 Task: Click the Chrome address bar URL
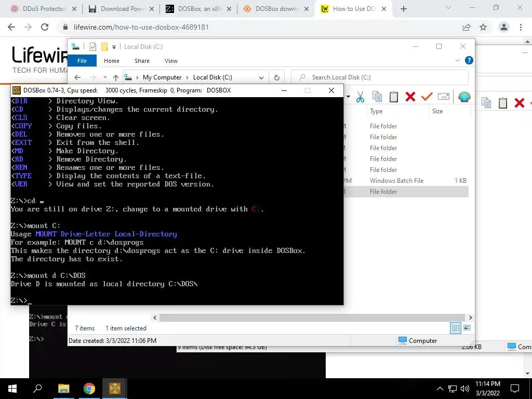pyautogui.click(x=141, y=27)
